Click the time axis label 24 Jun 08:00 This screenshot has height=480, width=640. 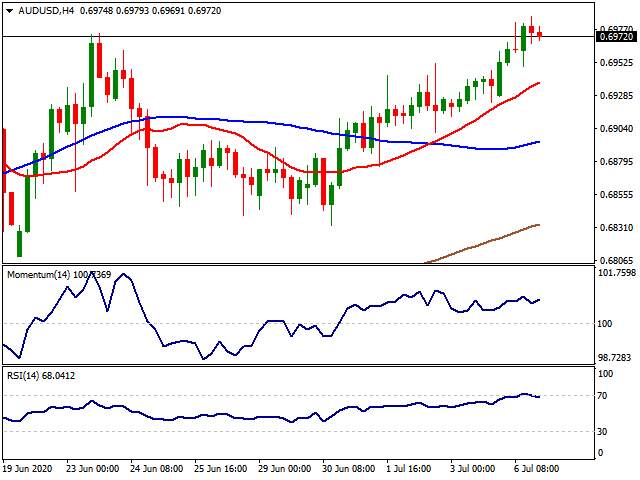(x=156, y=468)
